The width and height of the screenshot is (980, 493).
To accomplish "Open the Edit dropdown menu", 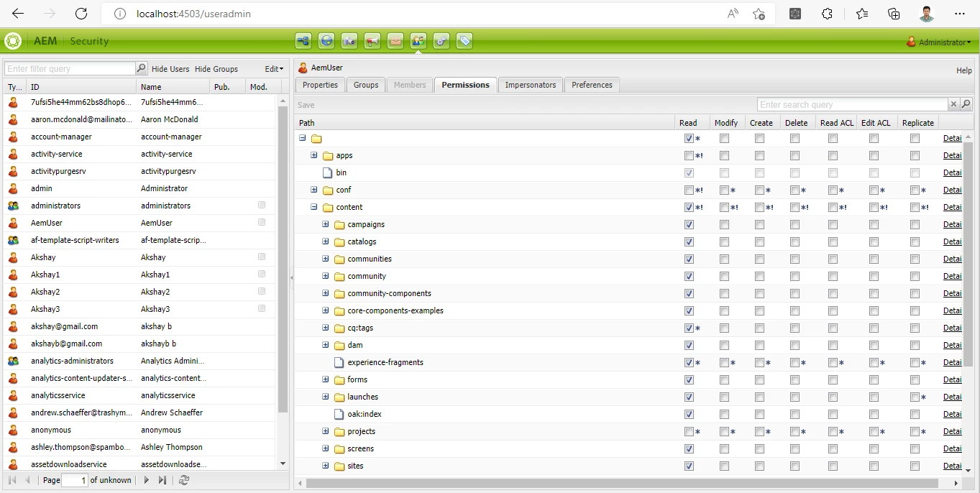I will tap(274, 69).
